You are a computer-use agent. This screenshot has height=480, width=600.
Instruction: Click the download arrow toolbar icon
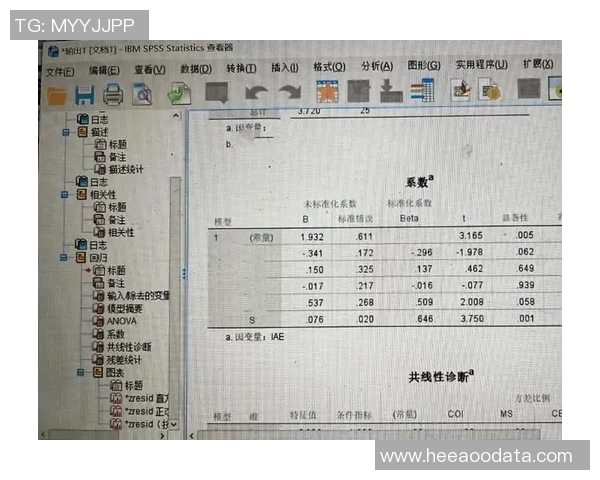coord(391,91)
